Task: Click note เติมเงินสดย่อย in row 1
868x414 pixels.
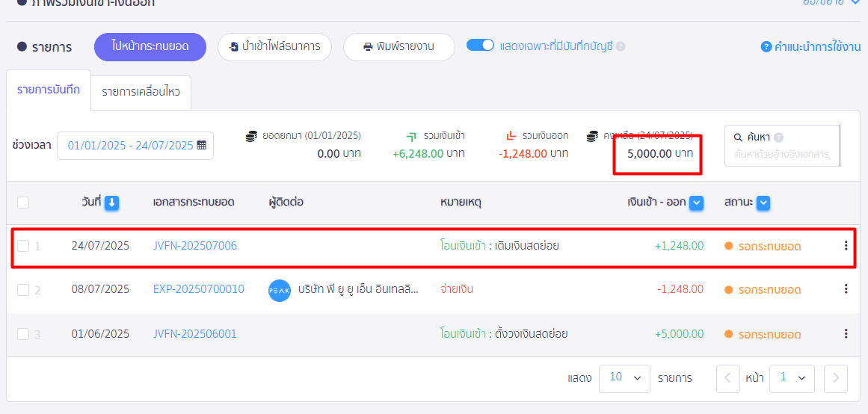Action: pyautogui.click(x=528, y=246)
